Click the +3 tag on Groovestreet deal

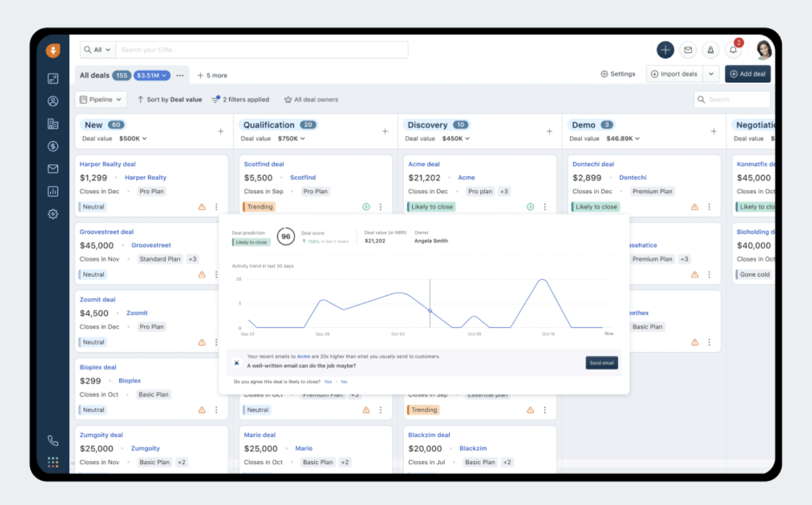point(192,259)
